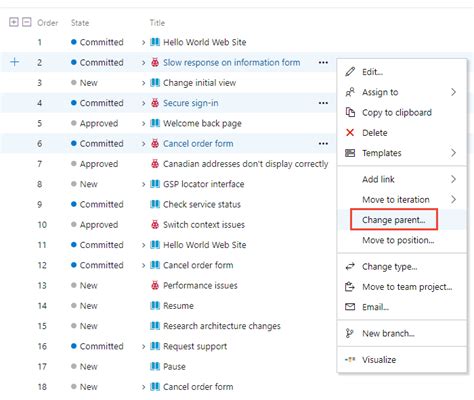474x400 pixels.
Task: Select Change parent menu option
Action: click(402, 220)
